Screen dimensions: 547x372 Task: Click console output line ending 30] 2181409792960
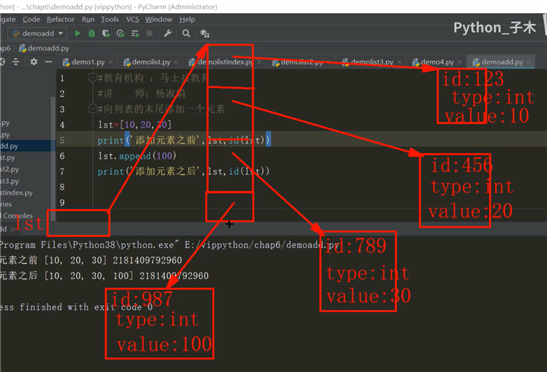91,260
